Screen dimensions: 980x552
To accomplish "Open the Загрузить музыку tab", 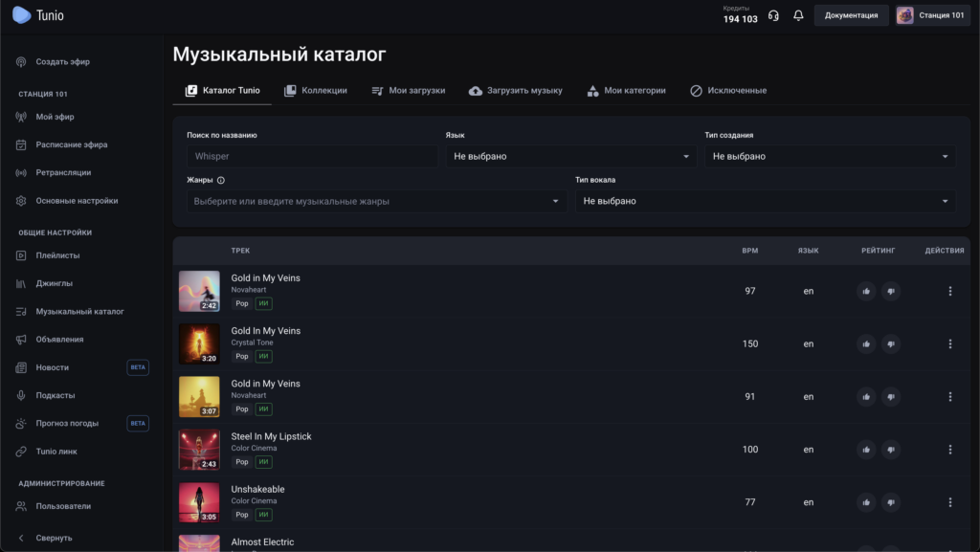I will pyautogui.click(x=515, y=91).
